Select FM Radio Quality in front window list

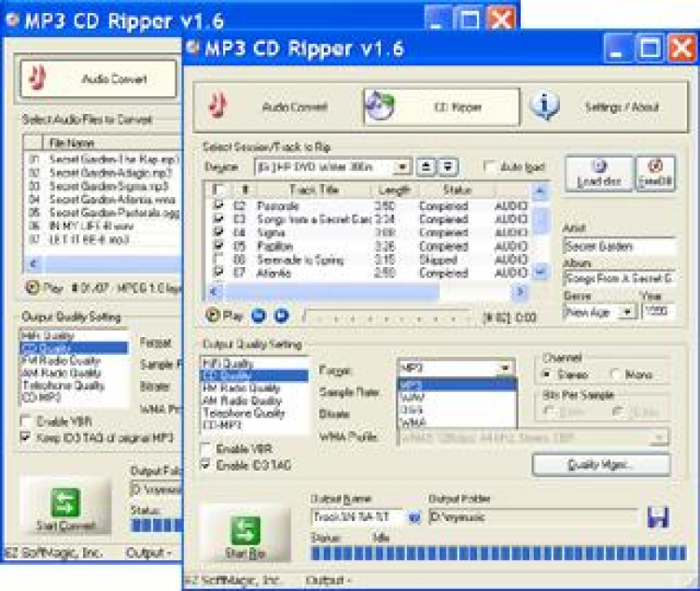pyautogui.click(x=255, y=387)
